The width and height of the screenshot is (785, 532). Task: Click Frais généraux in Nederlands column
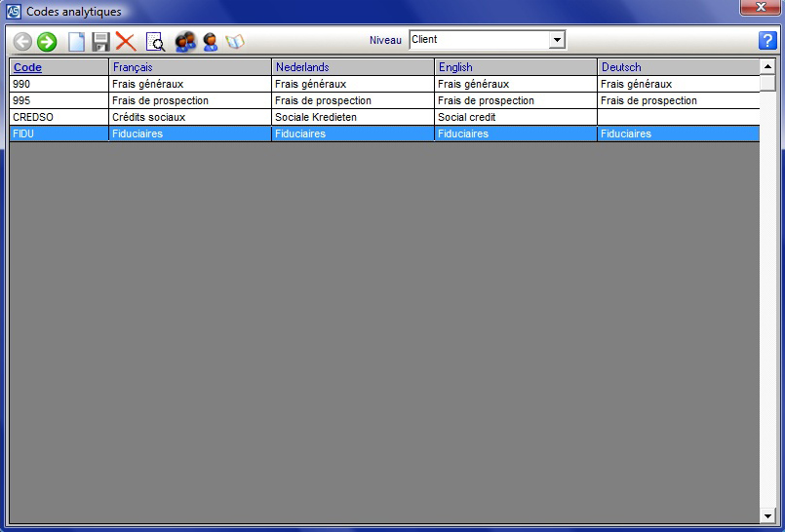tap(353, 84)
